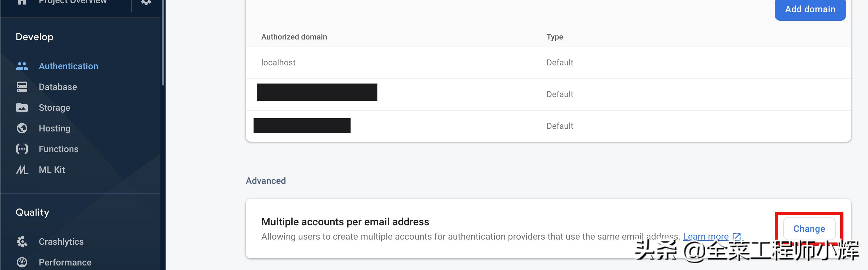Click the Performance gauge icon
This screenshot has height=270, width=868.
(22, 262)
